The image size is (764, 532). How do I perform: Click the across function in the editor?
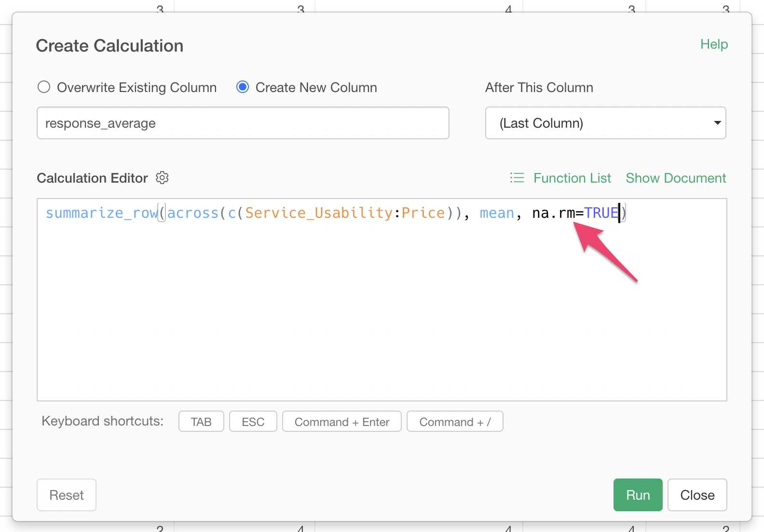(193, 213)
